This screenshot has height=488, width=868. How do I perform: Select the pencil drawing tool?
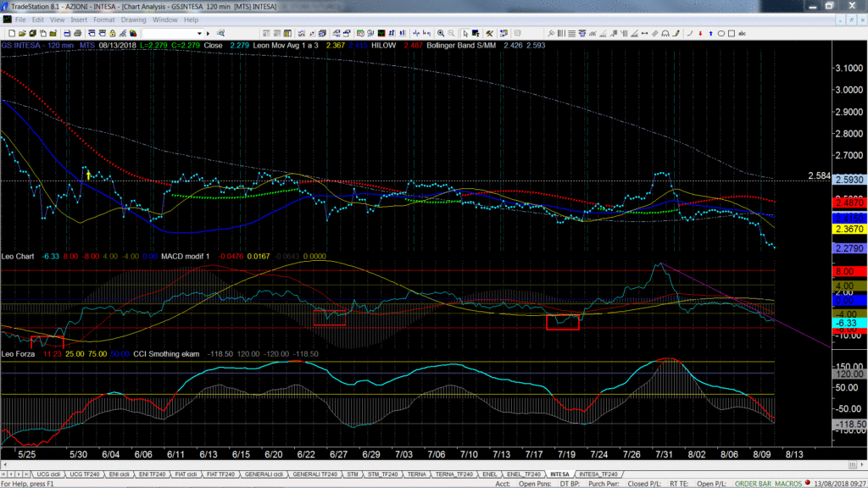[676, 33]
